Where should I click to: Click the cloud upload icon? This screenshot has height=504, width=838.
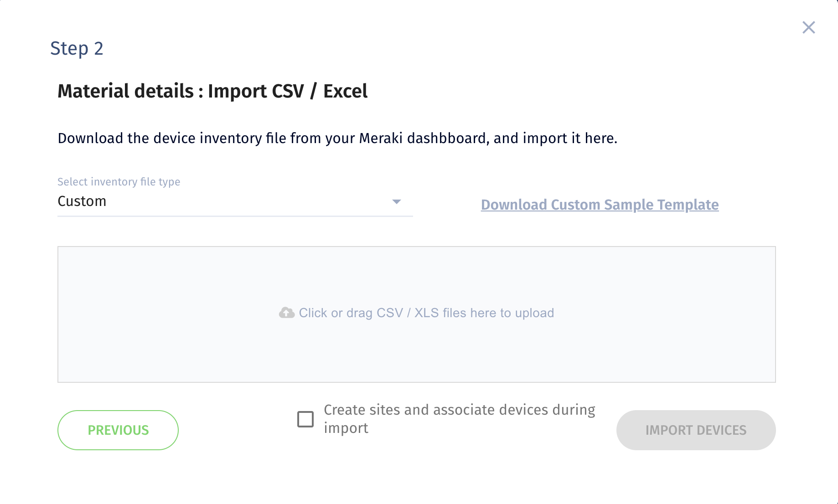coord(287,313)
